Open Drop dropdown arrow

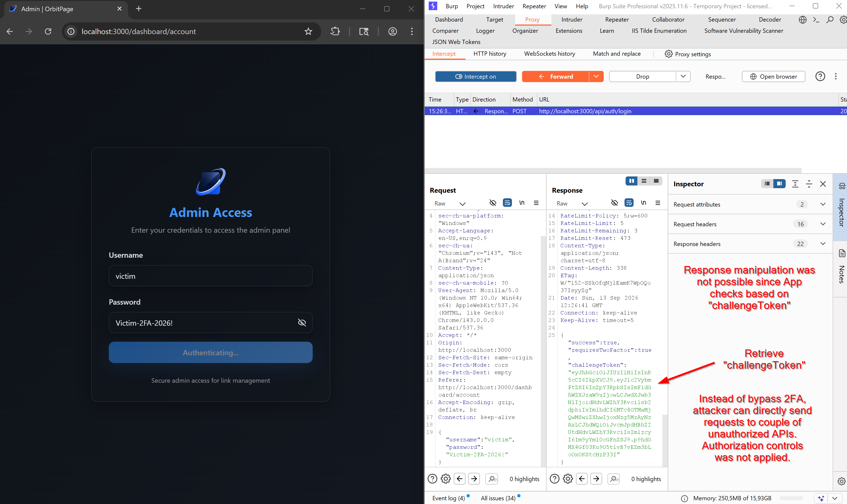pos(683,76)
